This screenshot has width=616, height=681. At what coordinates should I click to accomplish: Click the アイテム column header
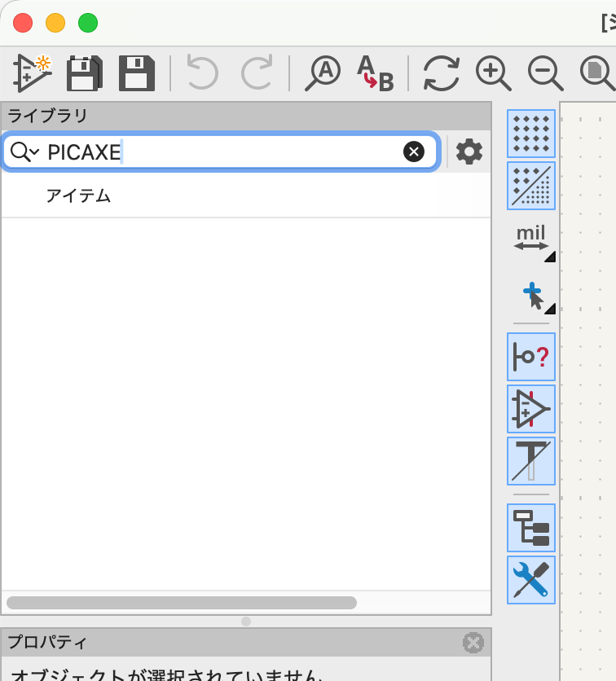click(78, 196)
